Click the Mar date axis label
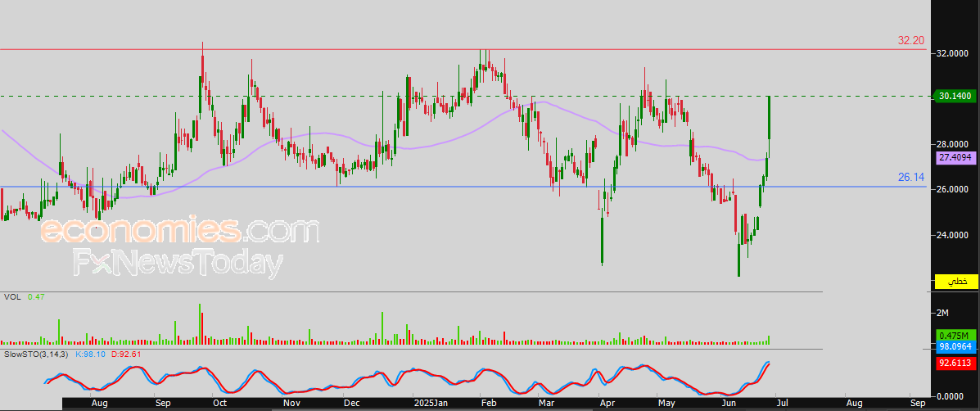 [546, 404]
